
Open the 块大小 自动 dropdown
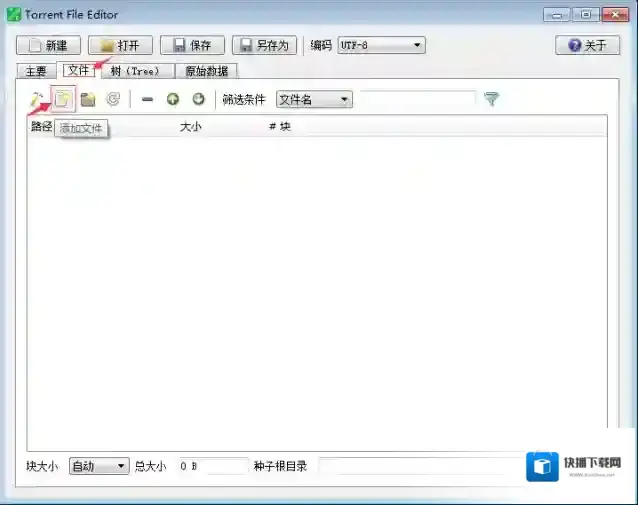click(x=99, y=466)
